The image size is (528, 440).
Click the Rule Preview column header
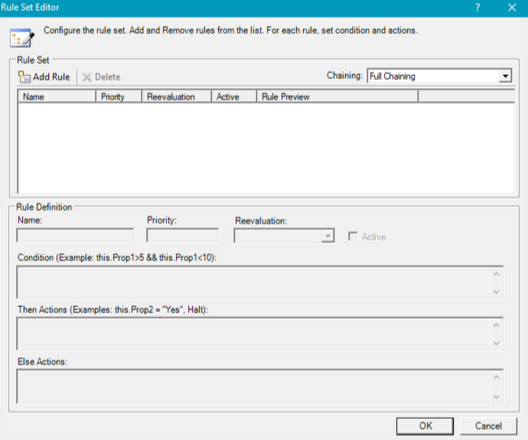click(337, 97)
